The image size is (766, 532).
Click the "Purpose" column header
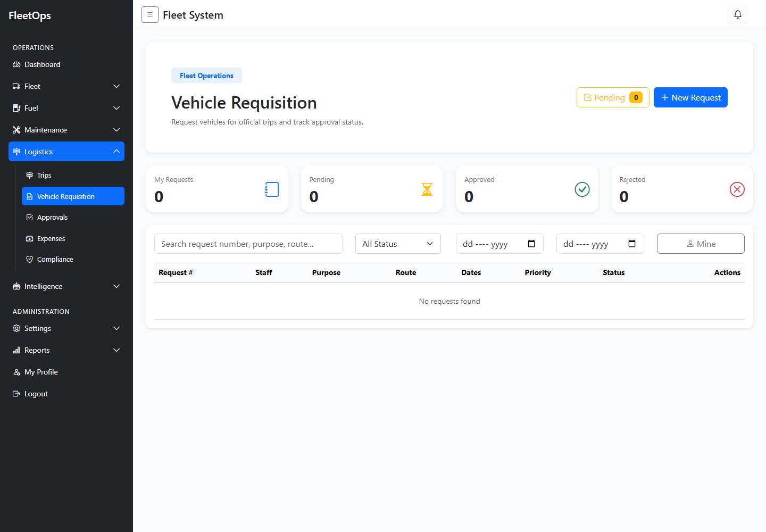(326, 272)
